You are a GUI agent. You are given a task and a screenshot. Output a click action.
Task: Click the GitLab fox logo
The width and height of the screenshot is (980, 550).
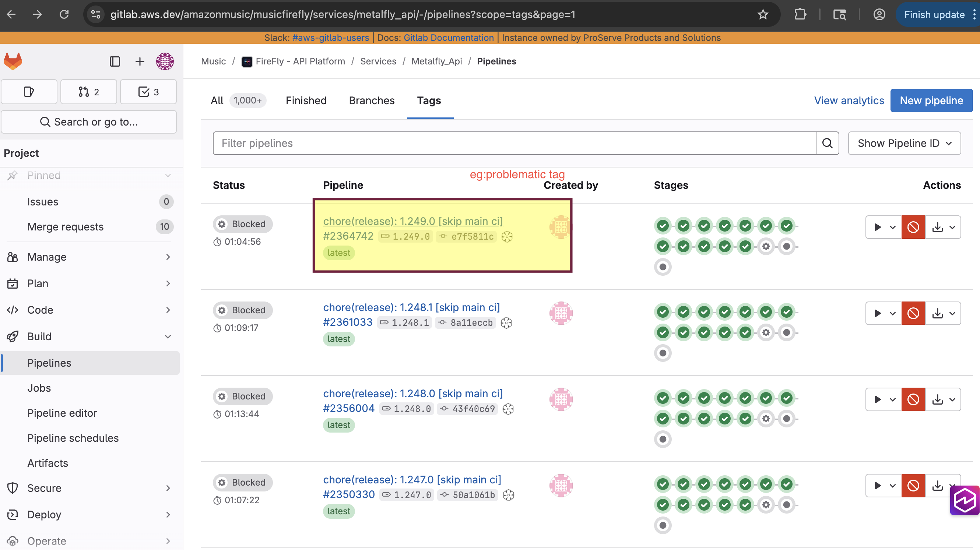(13, 61)
